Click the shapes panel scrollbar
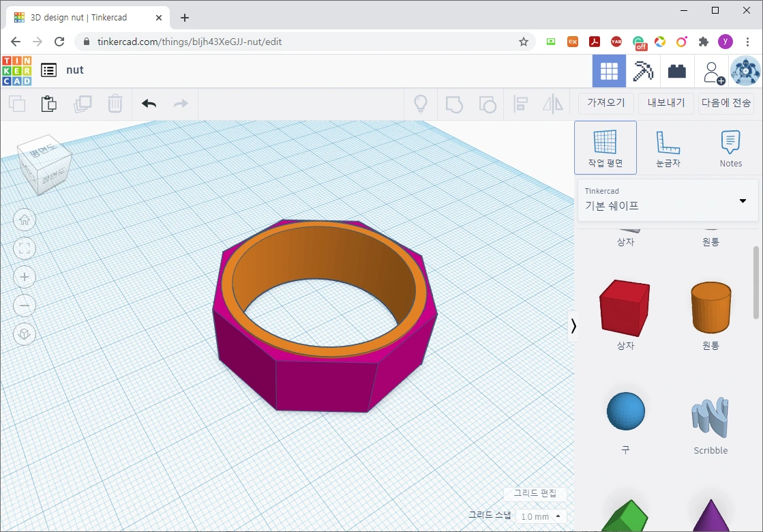This screenshot has width=763, height=532. pos(755,282)
